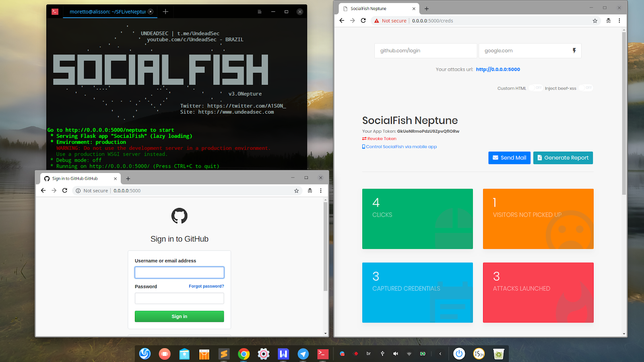Open the terminal from the taskbar

[323, 354]
